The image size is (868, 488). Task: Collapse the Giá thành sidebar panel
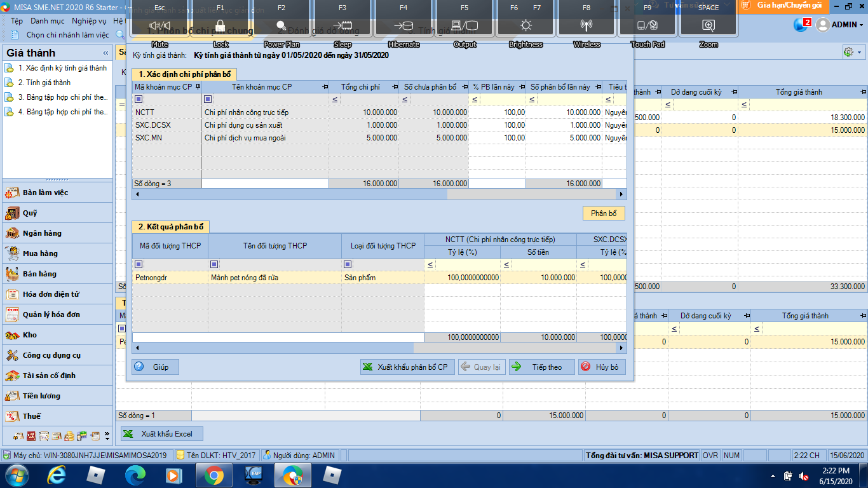pyautogui.click(x=105, y=53)
